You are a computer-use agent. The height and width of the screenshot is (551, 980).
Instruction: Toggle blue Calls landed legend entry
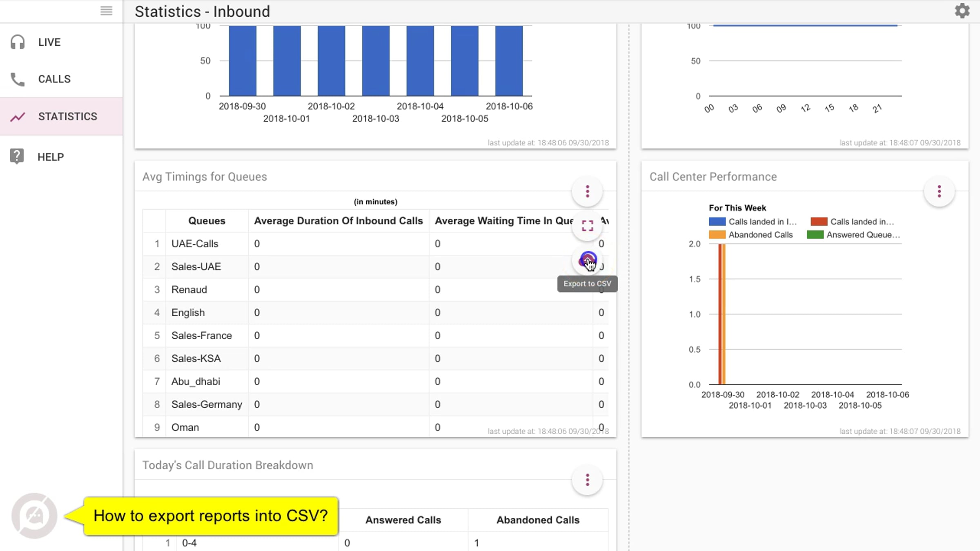pyautogui.click(x=753, y=222)
